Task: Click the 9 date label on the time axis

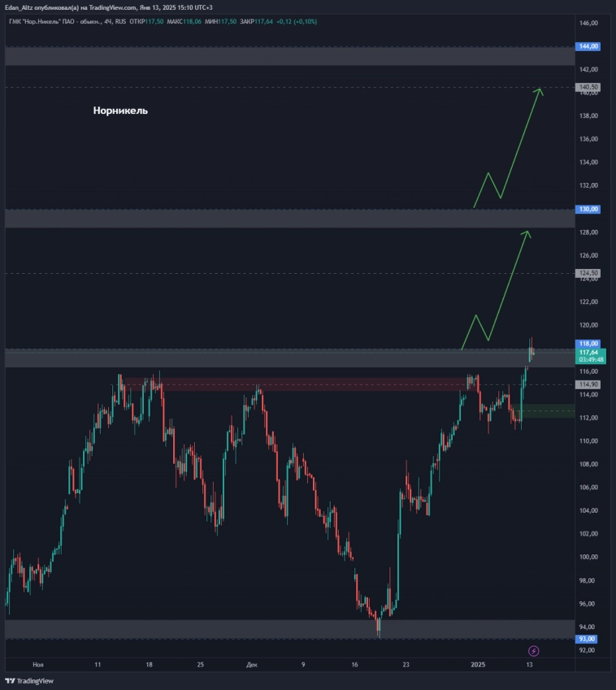Action: (x=303, y=665)
